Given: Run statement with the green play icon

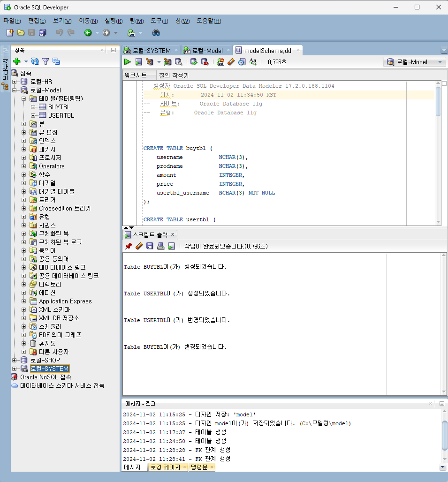Looking at the screenshot, I should [x=127, y=62].
